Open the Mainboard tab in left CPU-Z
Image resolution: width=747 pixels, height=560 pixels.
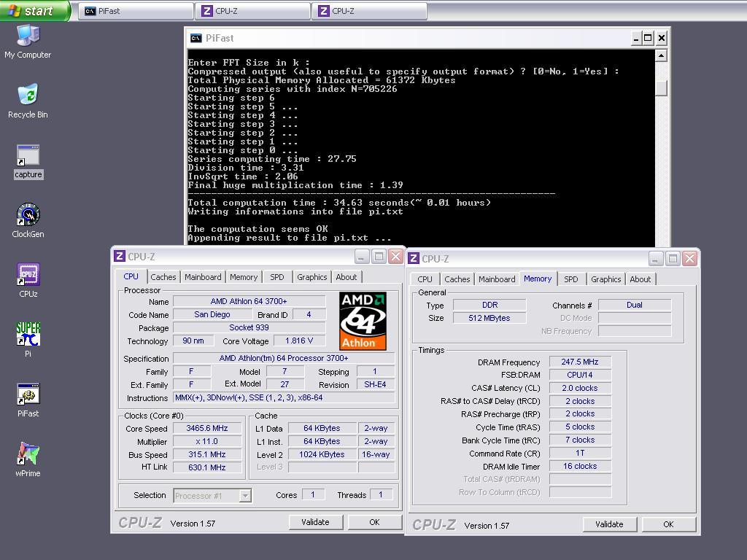coord(203,277)
